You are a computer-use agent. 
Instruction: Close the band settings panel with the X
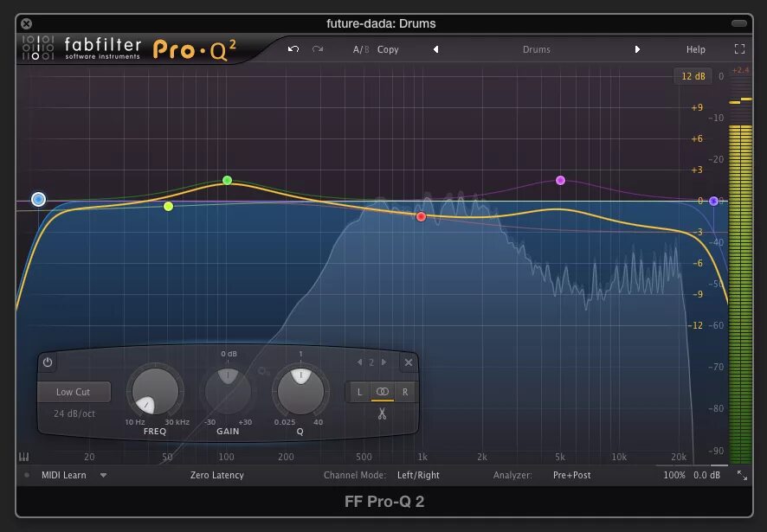click(408, 362)
